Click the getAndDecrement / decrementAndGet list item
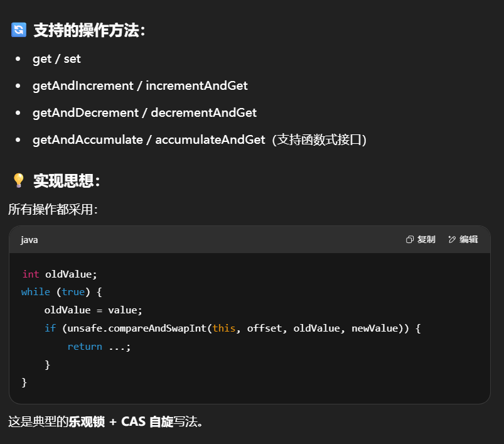Screen dimensions: 504x444 [x=144, y=113]
